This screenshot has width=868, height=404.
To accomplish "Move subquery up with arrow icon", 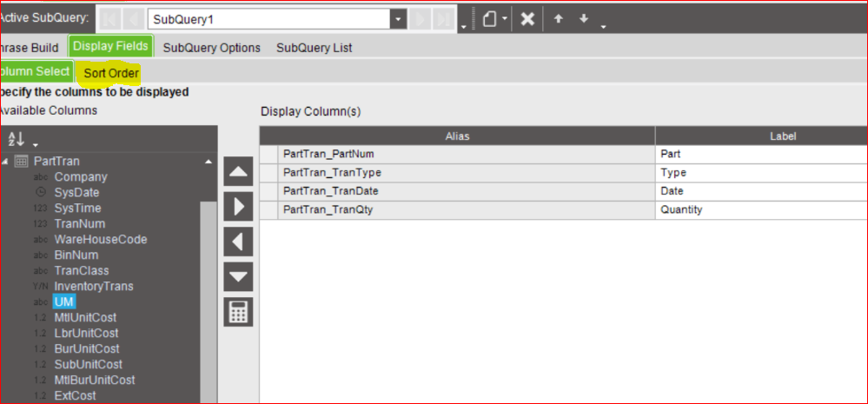I will 559,19.
